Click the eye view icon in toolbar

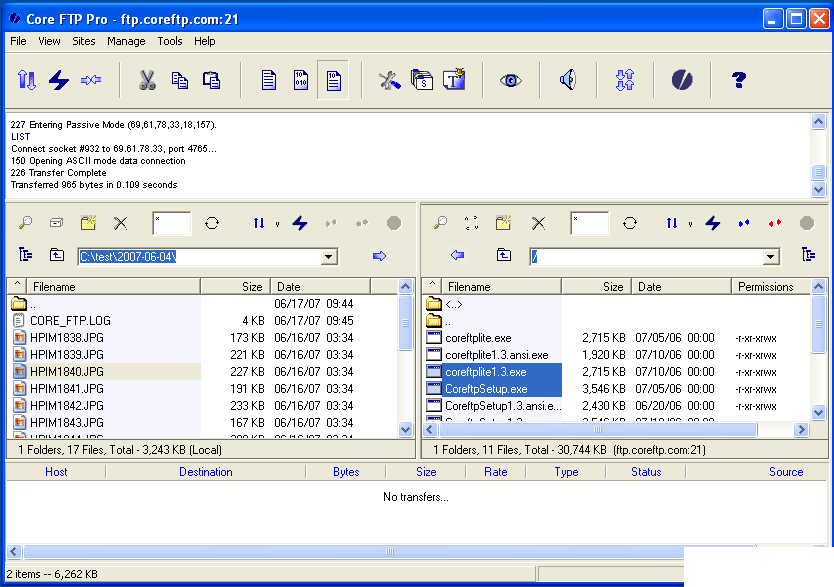click(511, 80)
